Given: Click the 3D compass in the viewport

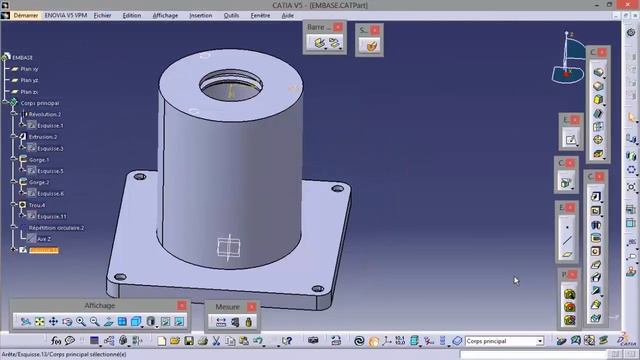Looking at the screenshot, I should pos(569,58).
